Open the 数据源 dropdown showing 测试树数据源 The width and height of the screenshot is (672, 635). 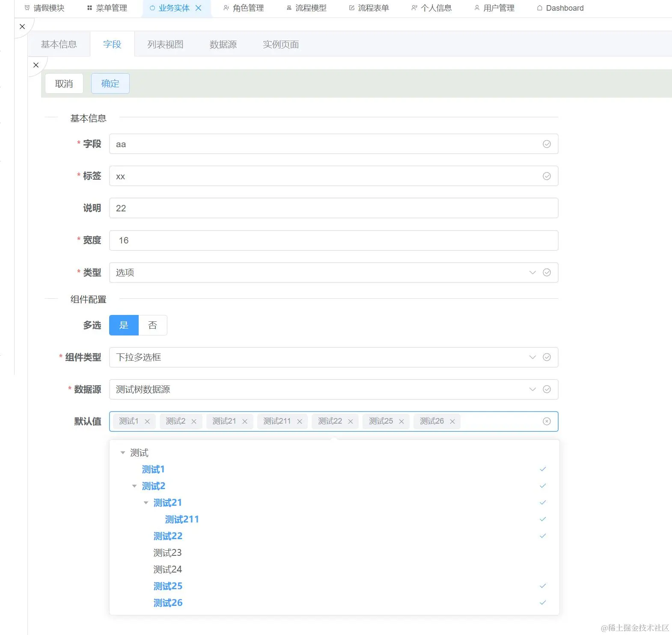click(x=333, y=389)
